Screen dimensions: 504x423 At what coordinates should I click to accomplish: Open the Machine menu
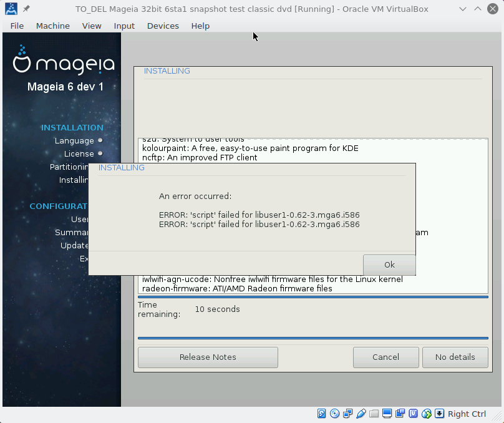[x=53, y=26]
